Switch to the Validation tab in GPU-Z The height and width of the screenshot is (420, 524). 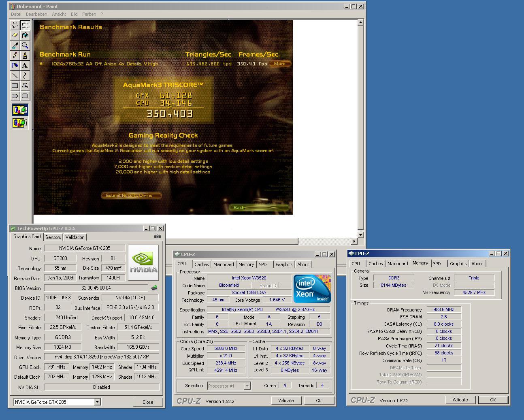[x=75, y=237]
